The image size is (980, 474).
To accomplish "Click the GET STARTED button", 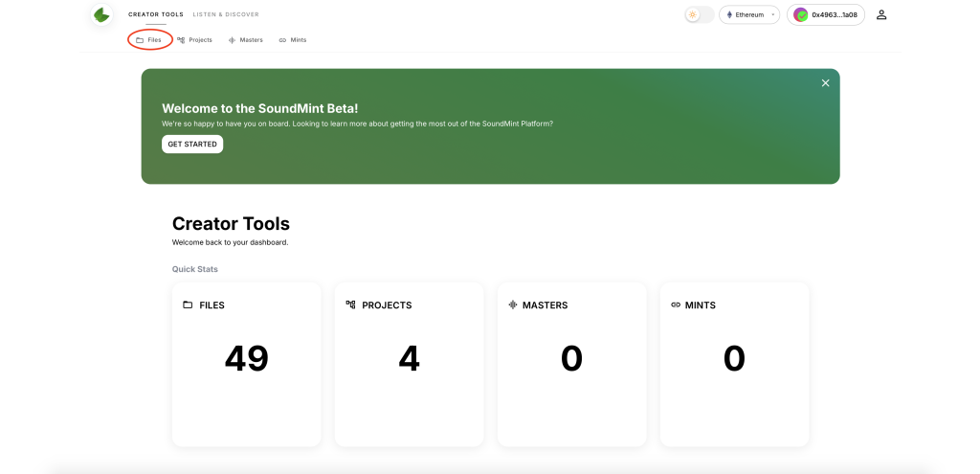I will [192, 144].
